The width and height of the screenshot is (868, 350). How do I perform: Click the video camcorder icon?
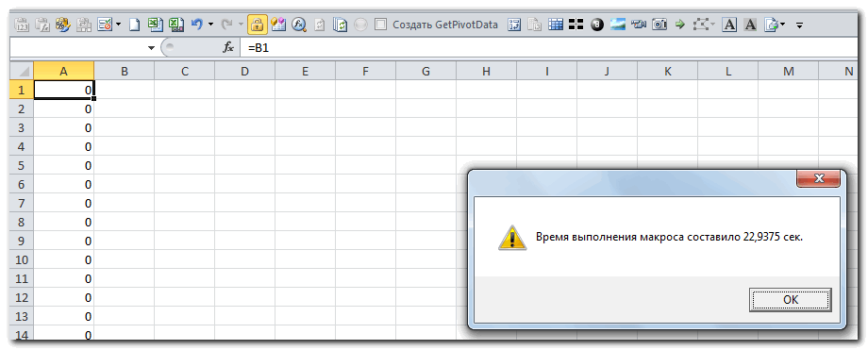point(639,25)
